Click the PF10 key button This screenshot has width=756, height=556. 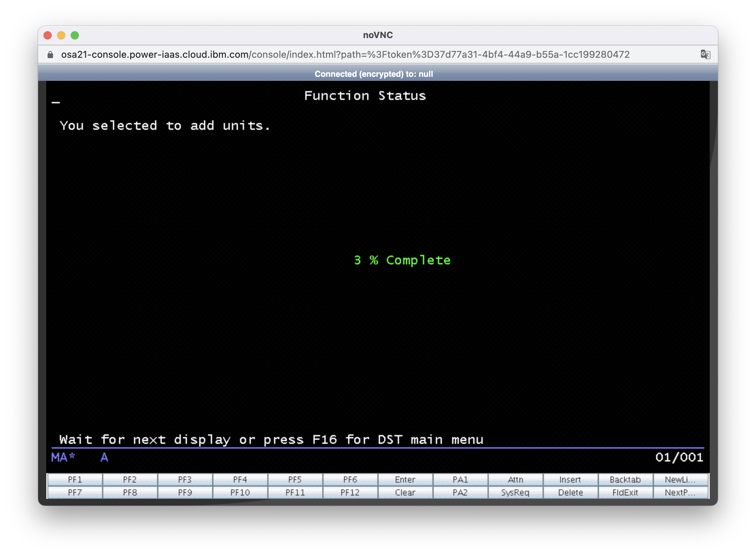240,492
